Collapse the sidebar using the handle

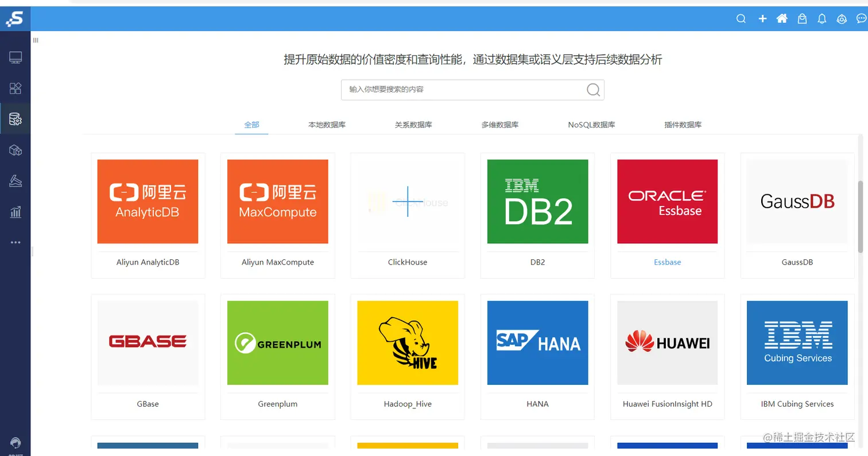tap(33, 251)
